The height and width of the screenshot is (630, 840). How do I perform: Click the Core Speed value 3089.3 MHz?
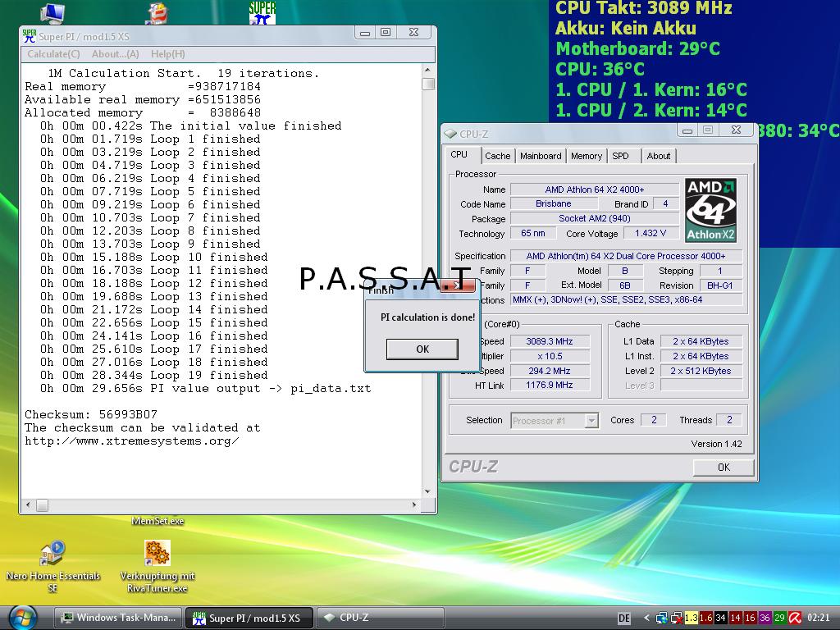coord(550,341)
